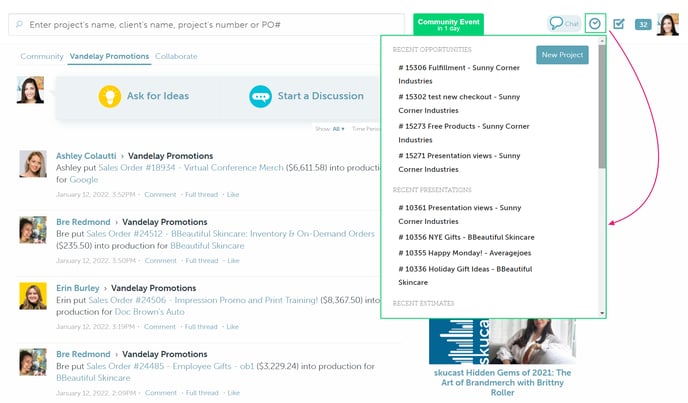Open Ashley Colautti's avatar photo
Screen dimensions: 688x403
tap(33, 164)
